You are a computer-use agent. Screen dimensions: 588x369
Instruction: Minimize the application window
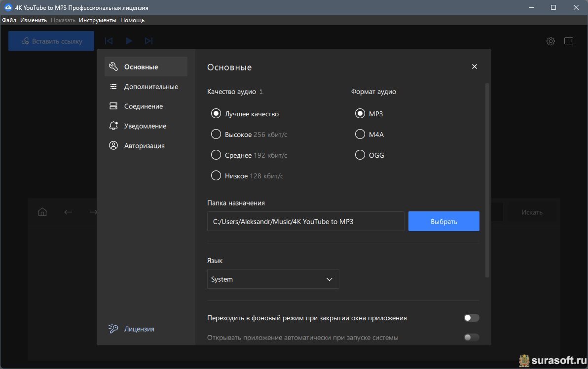point(531,7)
